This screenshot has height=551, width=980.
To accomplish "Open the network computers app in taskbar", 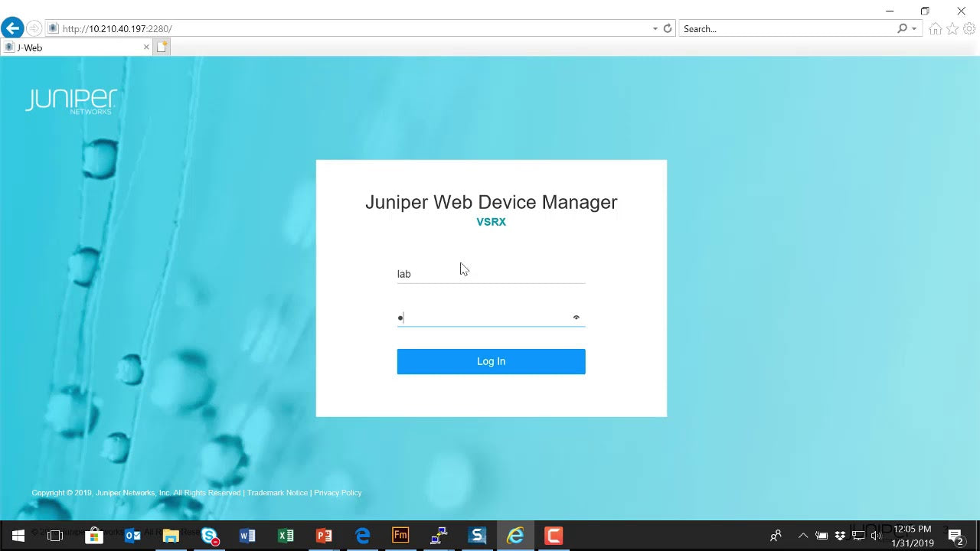I will click(x=439, y=536).
